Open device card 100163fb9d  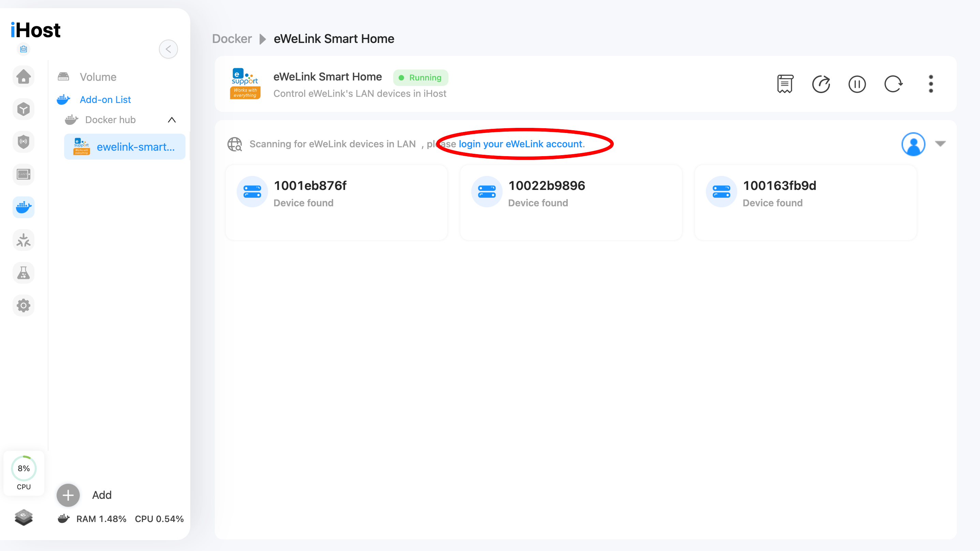pos(805,203)
